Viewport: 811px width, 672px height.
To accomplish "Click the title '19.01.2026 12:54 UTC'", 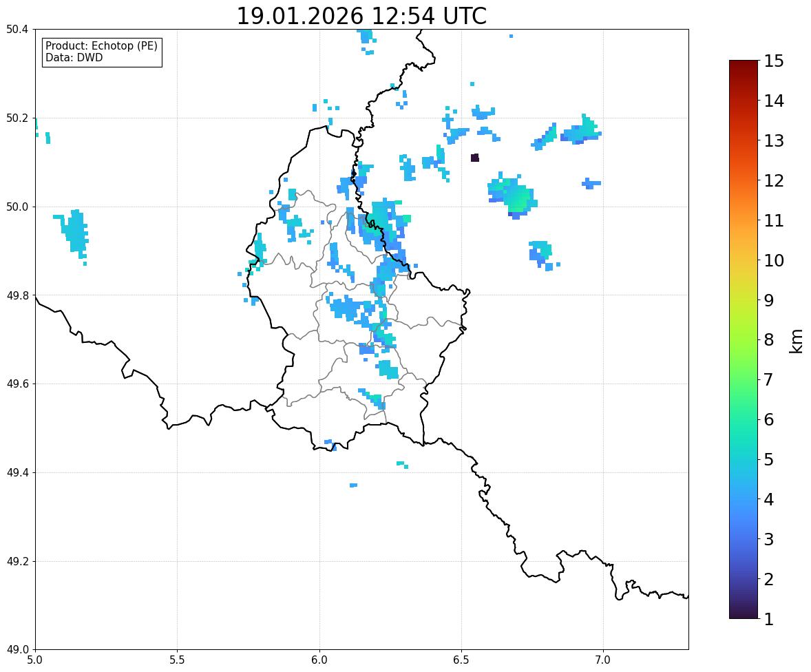I will 361,16.
